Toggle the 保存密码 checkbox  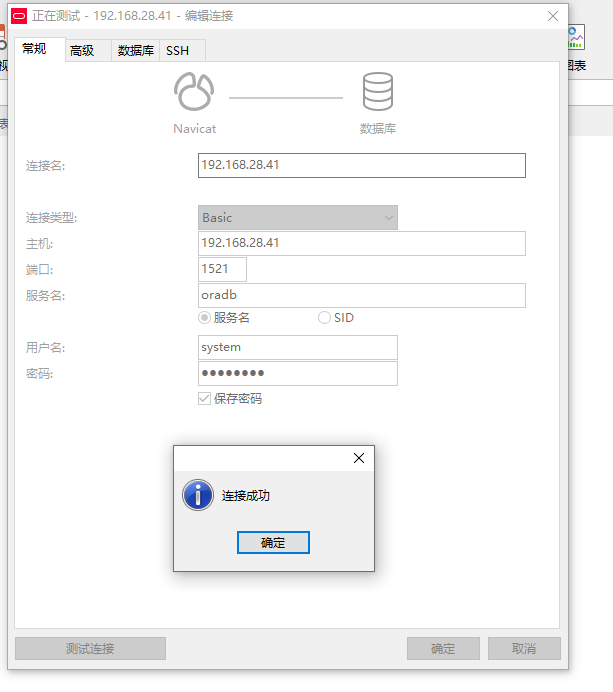204,399
